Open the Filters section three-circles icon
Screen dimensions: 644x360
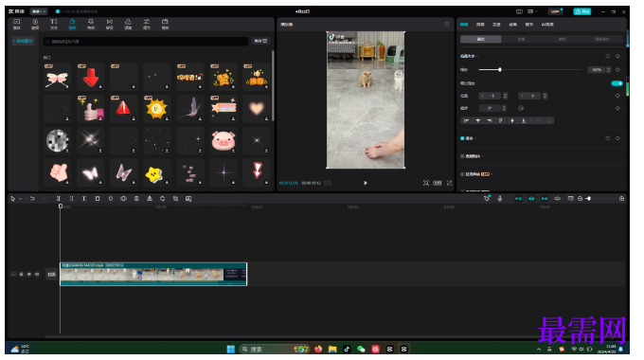128,24
